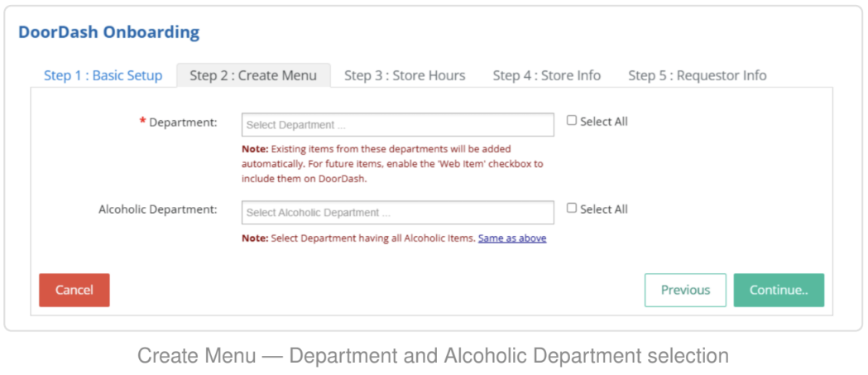Click the green Continue.. button
Viewport: 868px width, 375px height.
[x=779, y=290]
